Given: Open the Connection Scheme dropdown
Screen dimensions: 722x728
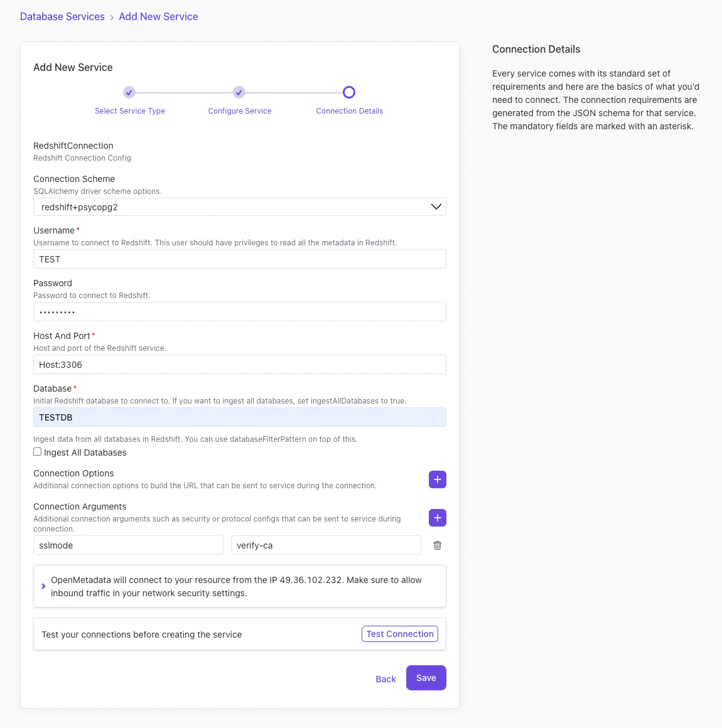Looking at the screenshot, I should click(240, 206).
